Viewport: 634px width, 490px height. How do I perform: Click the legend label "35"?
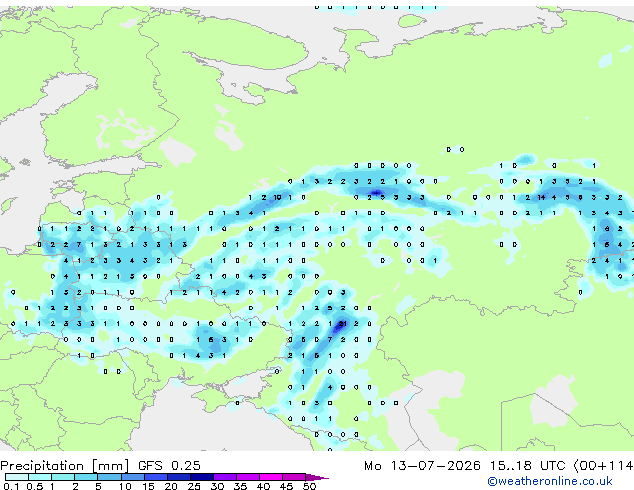pyautogui.click(x=240, y=486)
